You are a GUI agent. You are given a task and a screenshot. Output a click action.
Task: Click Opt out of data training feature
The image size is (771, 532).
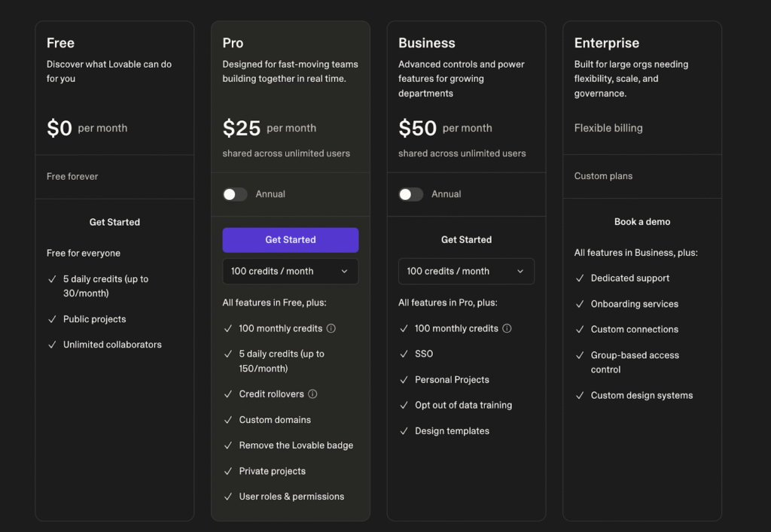click(x=463, y=406)
